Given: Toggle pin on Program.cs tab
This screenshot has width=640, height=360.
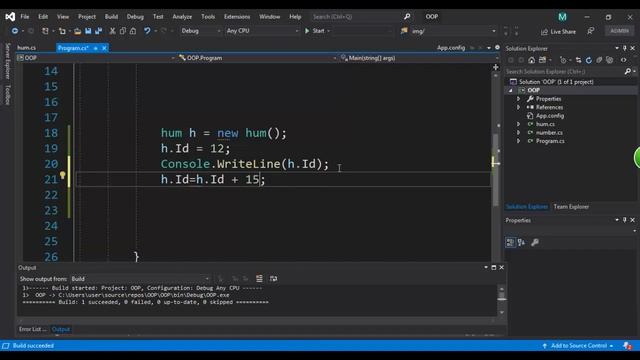Looking at the screenshot, I should tap(96, 48).
